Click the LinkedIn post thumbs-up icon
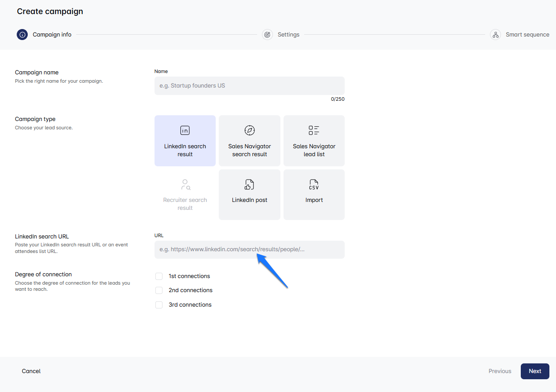The height and width of the screenshot is (392, 556). (250, 184)
